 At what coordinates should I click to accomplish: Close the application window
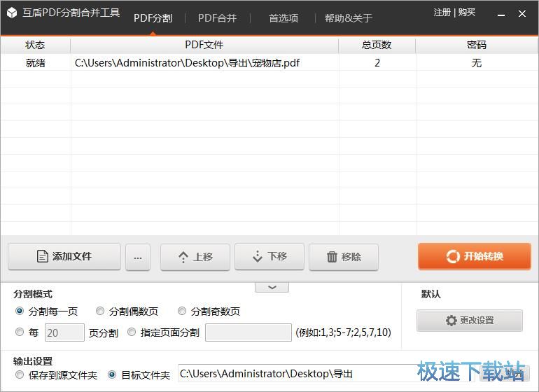point(522,14)
